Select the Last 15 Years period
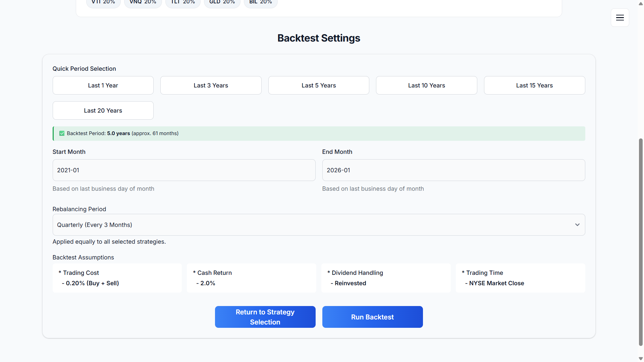 click(534, 85)
